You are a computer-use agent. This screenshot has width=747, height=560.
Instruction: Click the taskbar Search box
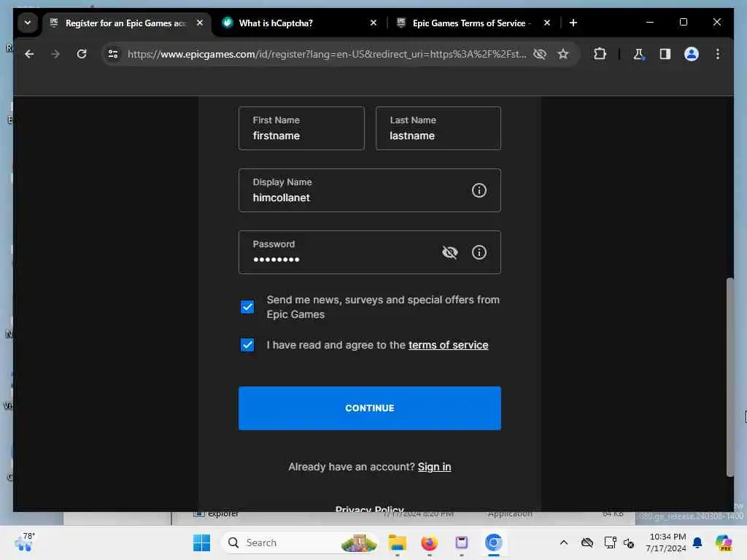[300, 542]
